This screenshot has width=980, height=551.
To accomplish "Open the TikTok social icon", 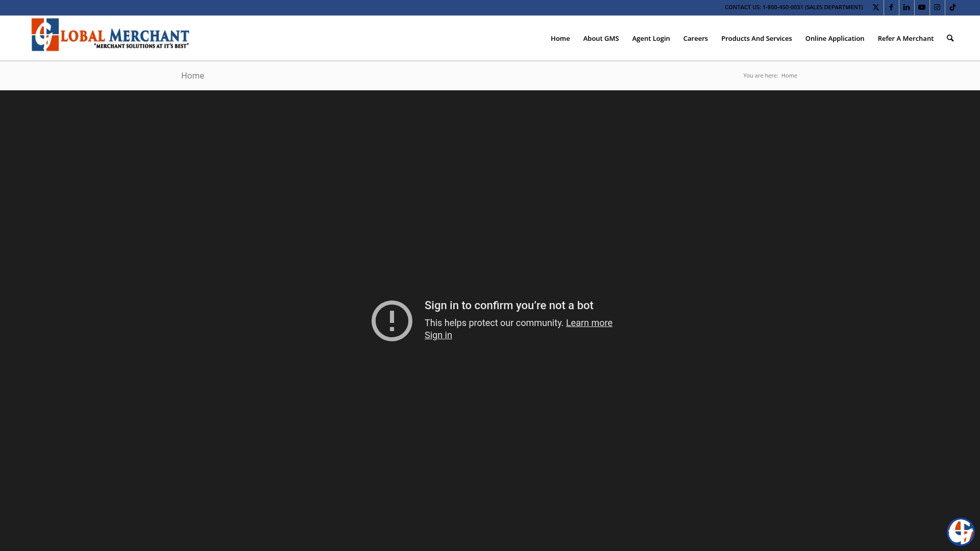I will click(952, 8).
